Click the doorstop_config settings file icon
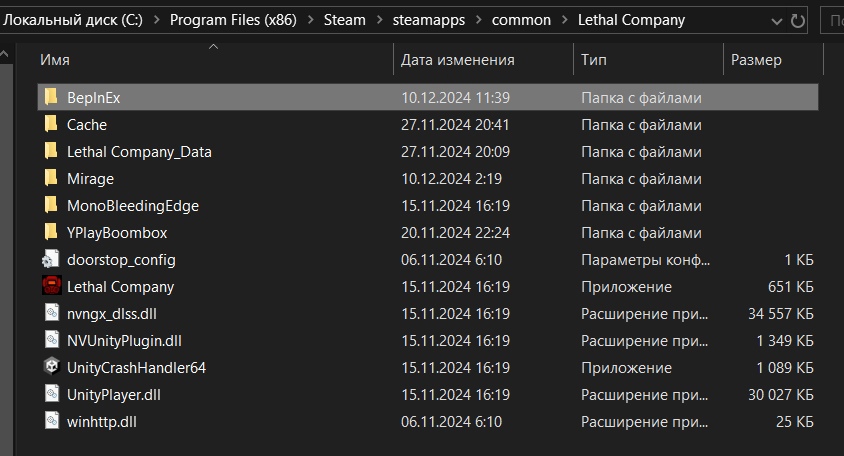Image resolution: width=844 pixels, height=456 pixels. [x=52, y=260]
